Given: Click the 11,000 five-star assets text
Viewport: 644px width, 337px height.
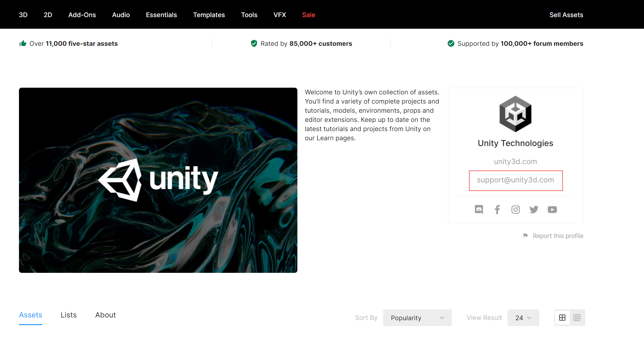Looking at the screenshot, I should [x=82, y=43].
